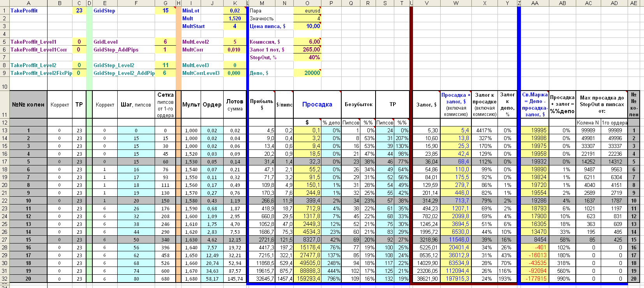Click the GridStep_AddPips label cell
Viewport: 644px width, 288px height.
(x=124, y=50)
